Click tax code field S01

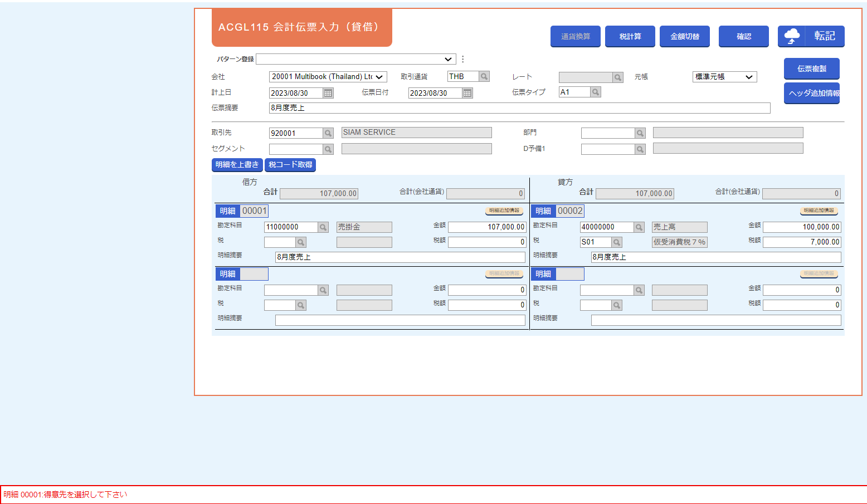(x=596, y=242)
